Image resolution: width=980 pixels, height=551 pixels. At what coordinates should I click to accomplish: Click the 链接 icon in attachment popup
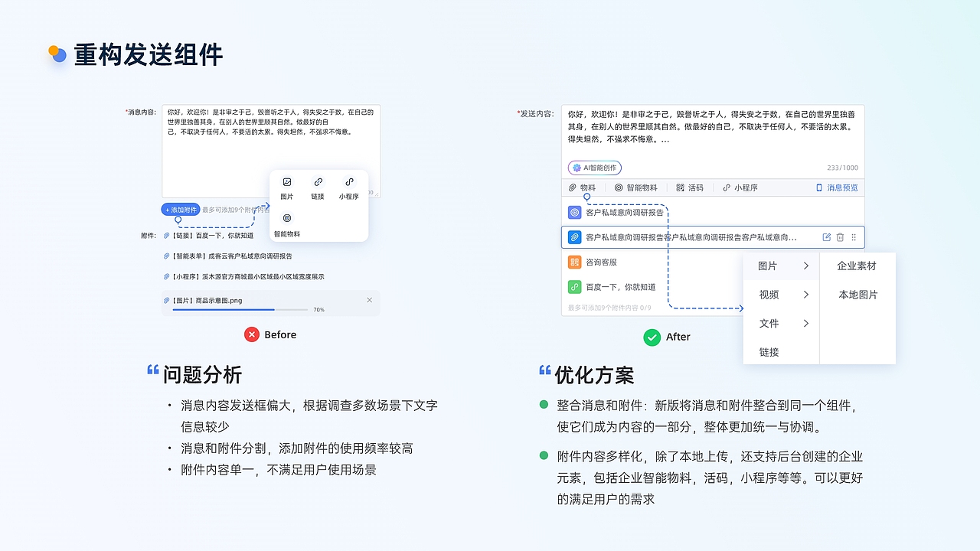point(318,182)
